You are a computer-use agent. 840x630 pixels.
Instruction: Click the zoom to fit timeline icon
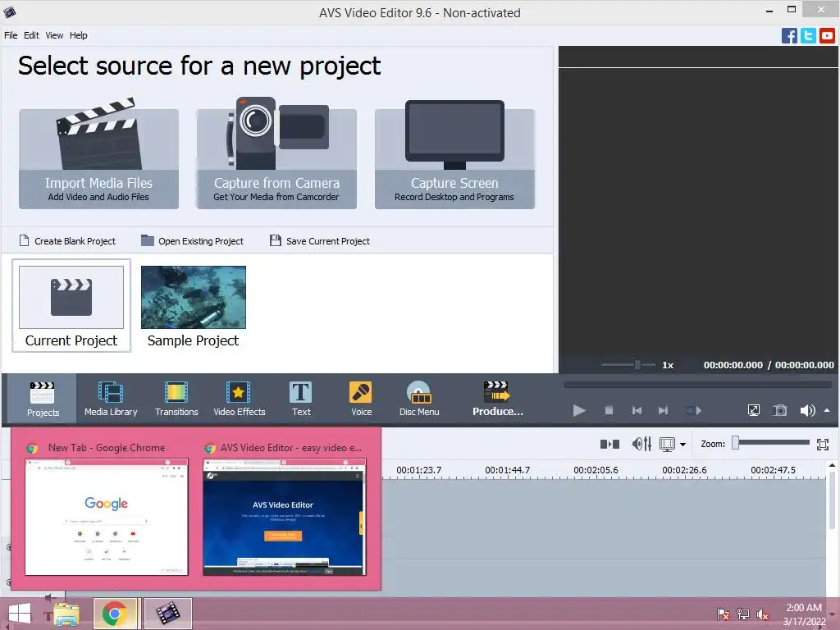(823, 444)
